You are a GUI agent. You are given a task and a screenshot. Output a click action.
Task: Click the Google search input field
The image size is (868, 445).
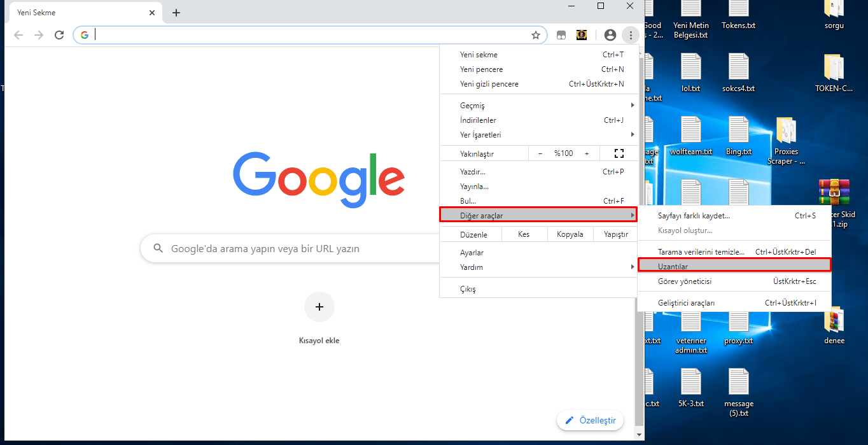[x=290, y=248]
